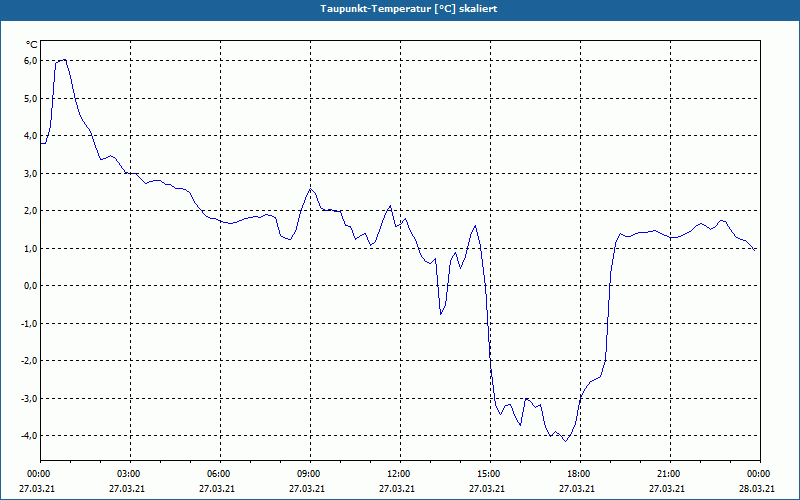Click the °C unit label above the y-axis

[32, 45]
